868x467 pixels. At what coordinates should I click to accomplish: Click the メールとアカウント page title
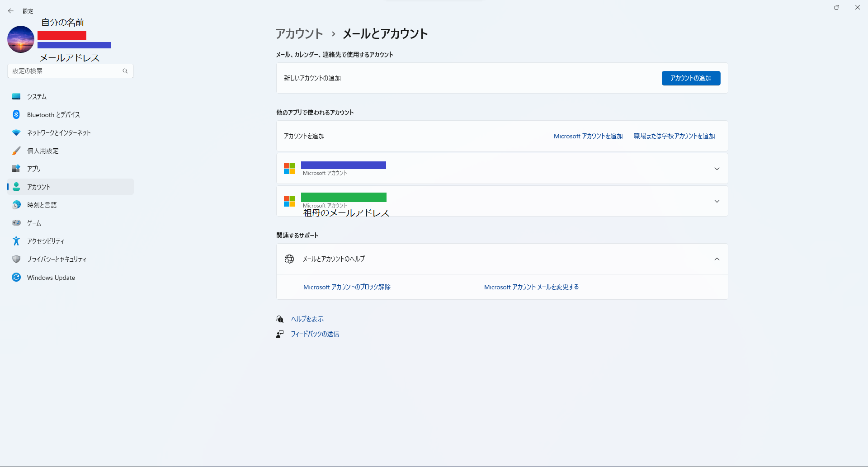pyautogui.click(x=385, y=34)
